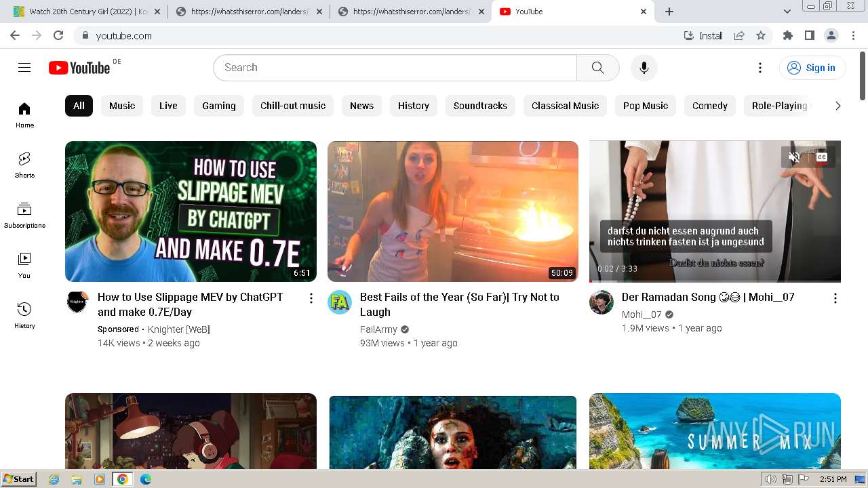Go back in the browser
This screenshot has height=488, width=868.
15,35
